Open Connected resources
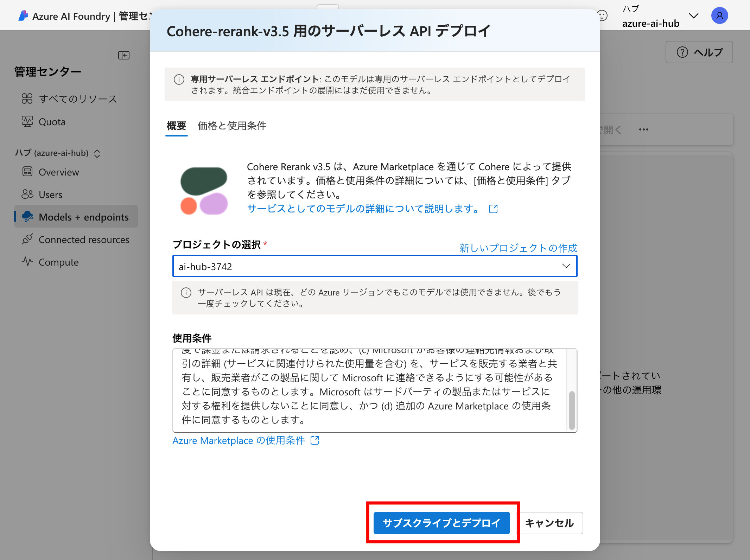 (84, 240)
